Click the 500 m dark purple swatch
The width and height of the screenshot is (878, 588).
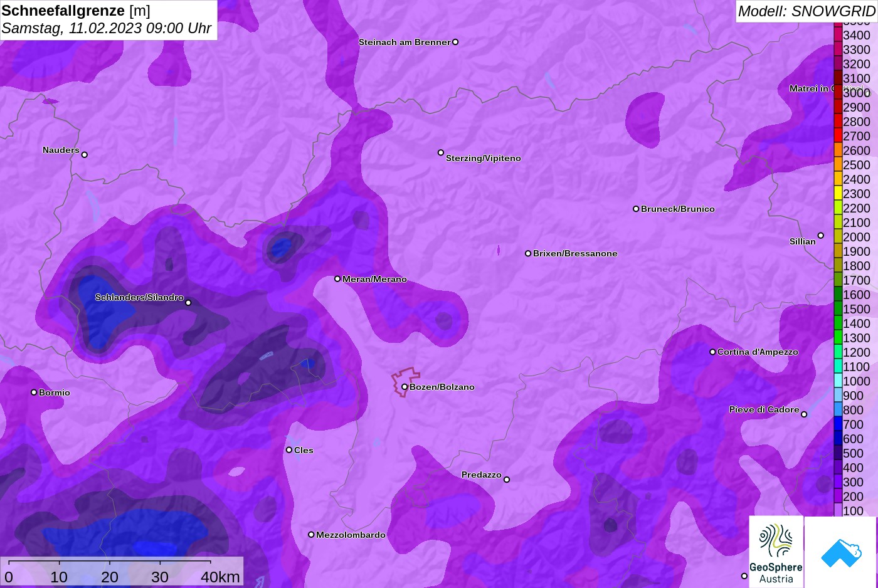click(x=838, y=453)
